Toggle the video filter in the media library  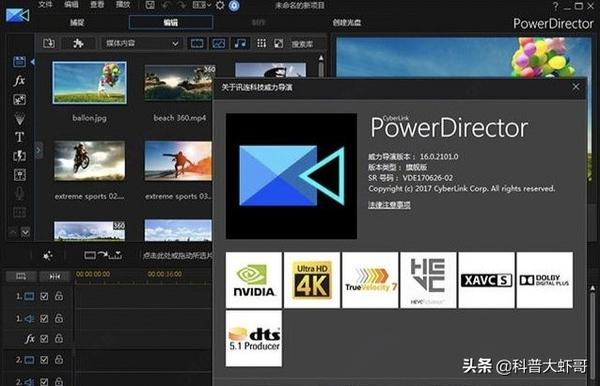(197, 43)
